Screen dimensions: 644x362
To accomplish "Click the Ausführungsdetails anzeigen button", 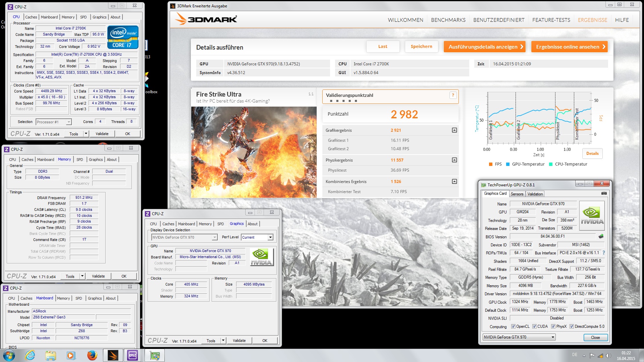I will tap(484, 47).
